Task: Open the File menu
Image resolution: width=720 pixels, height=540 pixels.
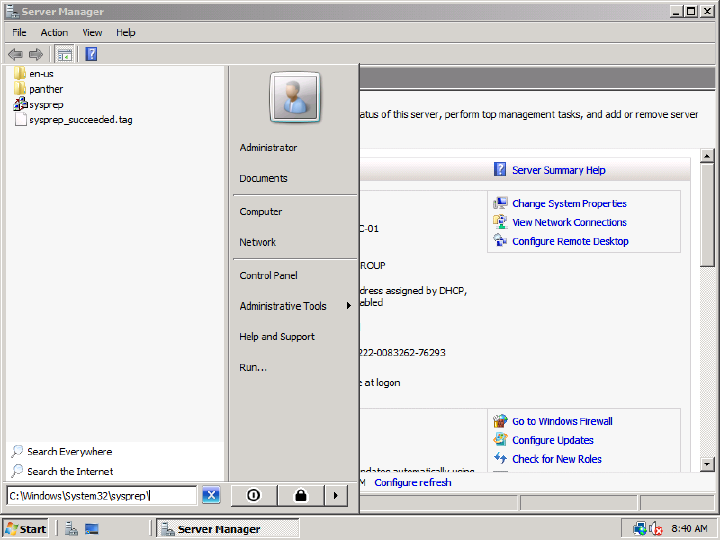Action: pos(19,33)
